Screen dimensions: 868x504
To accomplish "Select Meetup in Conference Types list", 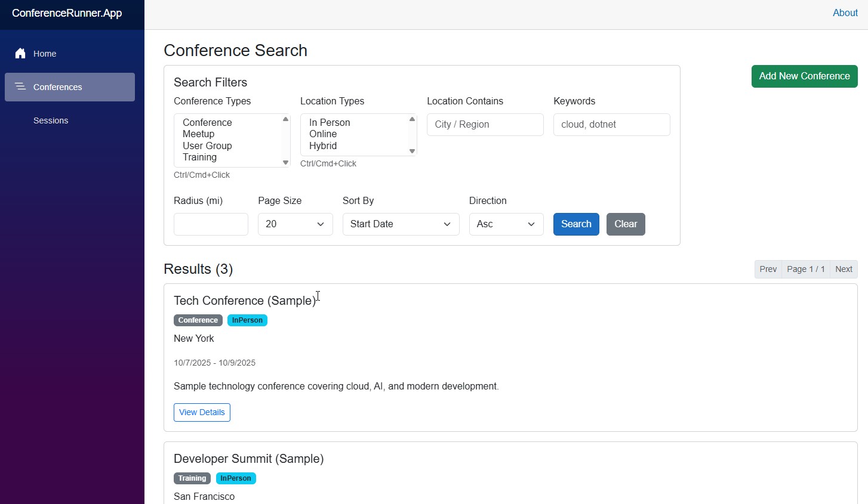I will coord(199,134).
